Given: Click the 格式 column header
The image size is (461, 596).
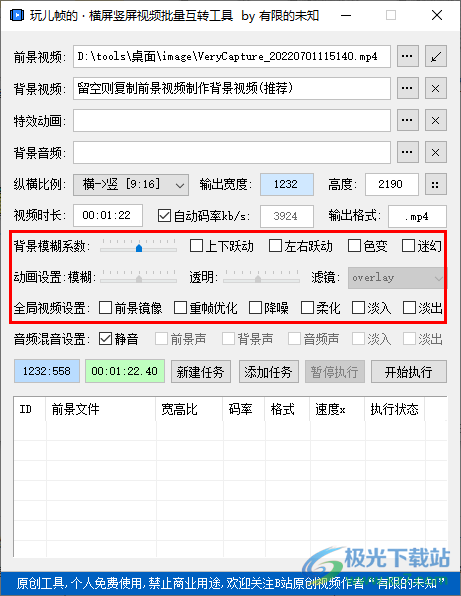Looking at the screenshot, I should point(287,409).
